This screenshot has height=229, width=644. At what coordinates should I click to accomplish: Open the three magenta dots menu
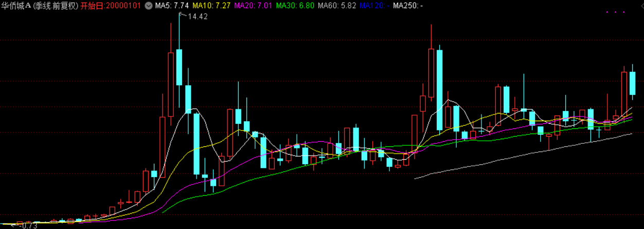615,11
